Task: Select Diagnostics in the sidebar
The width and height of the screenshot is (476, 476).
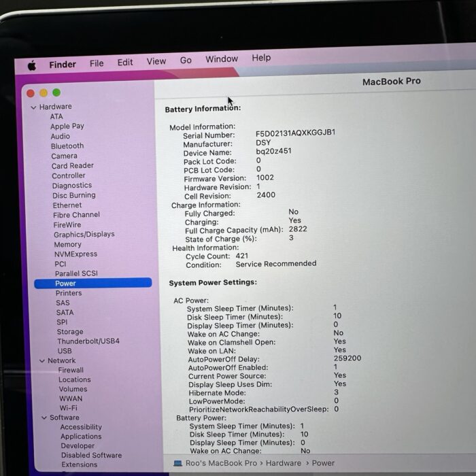Action: click(72, 186)
